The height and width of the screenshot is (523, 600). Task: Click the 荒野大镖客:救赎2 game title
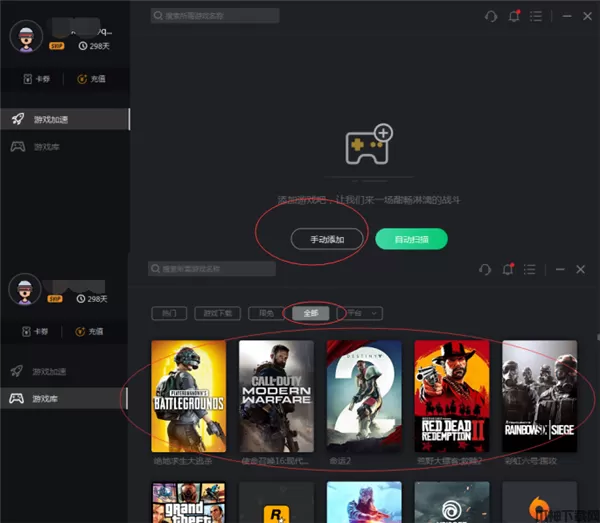tap(449, 461)
